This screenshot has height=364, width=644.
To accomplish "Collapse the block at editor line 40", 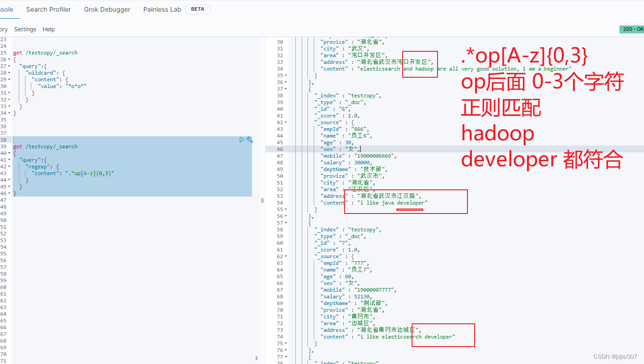I will 9,153.
